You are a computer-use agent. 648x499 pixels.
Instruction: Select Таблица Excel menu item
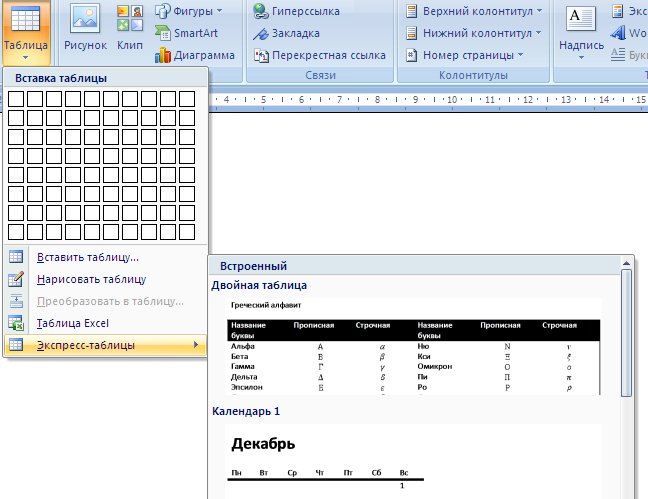pos(105,323)
